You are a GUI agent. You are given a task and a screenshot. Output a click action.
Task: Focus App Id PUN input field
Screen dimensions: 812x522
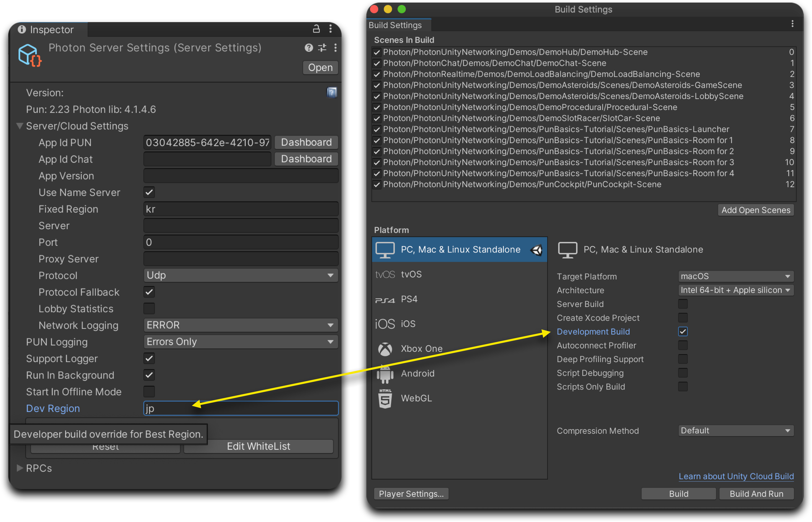click(207, 142)
